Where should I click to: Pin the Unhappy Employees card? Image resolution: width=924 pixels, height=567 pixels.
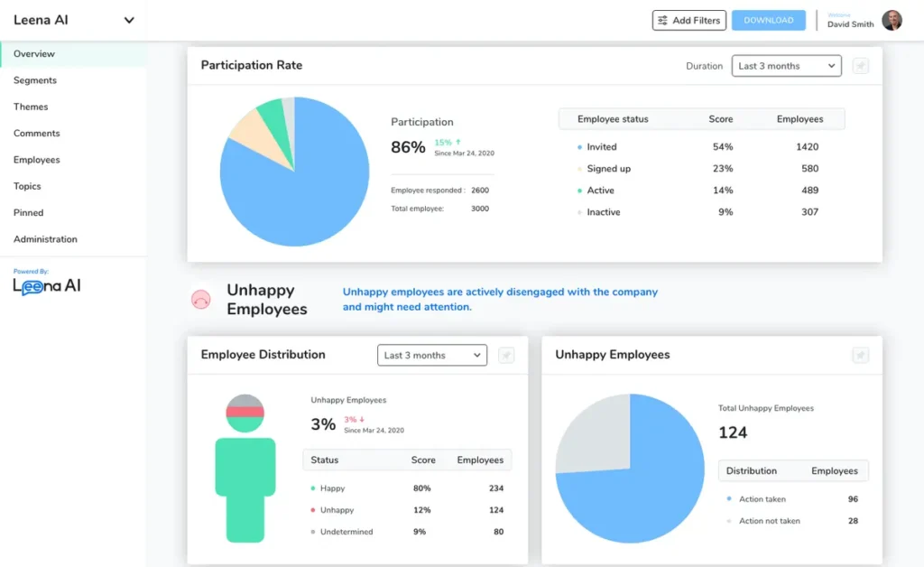(861, 355)
